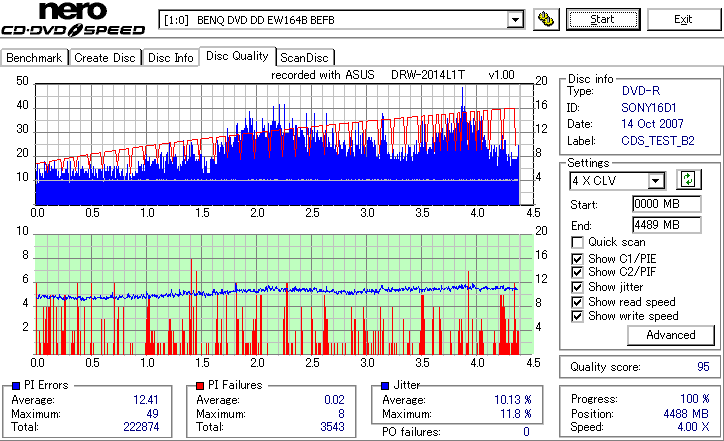
Task: Click the Nero CD-DVD Speed logo
Action: (73, 19)
